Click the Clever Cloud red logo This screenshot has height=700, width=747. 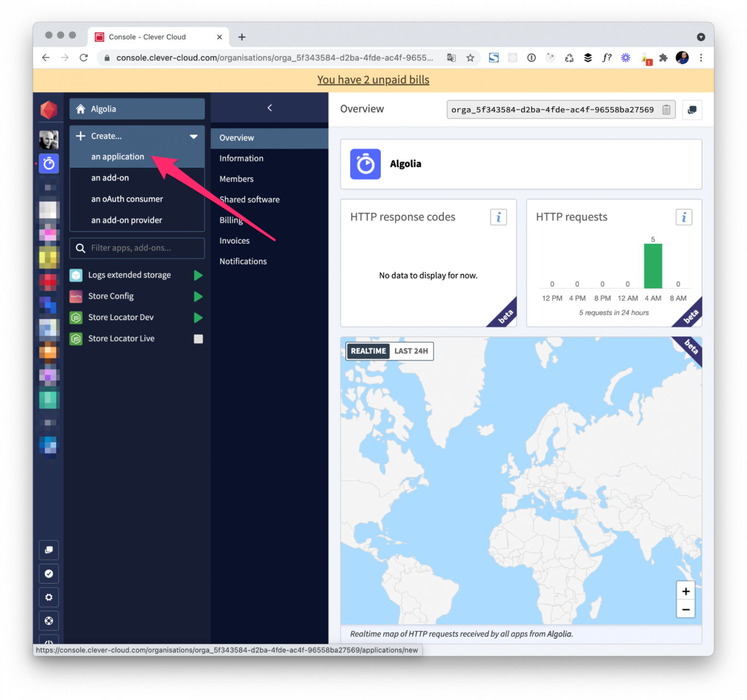(49, 110)
